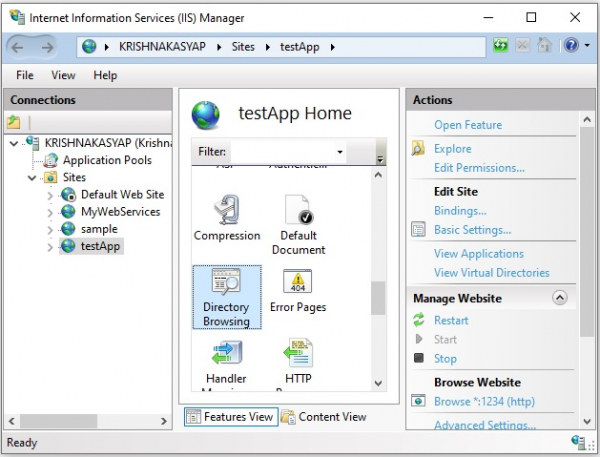Image resolution: width=600 pixels, height=457 pixels.
Task: Click the Application Pools icon in tree
Action: tap(51, 160)
